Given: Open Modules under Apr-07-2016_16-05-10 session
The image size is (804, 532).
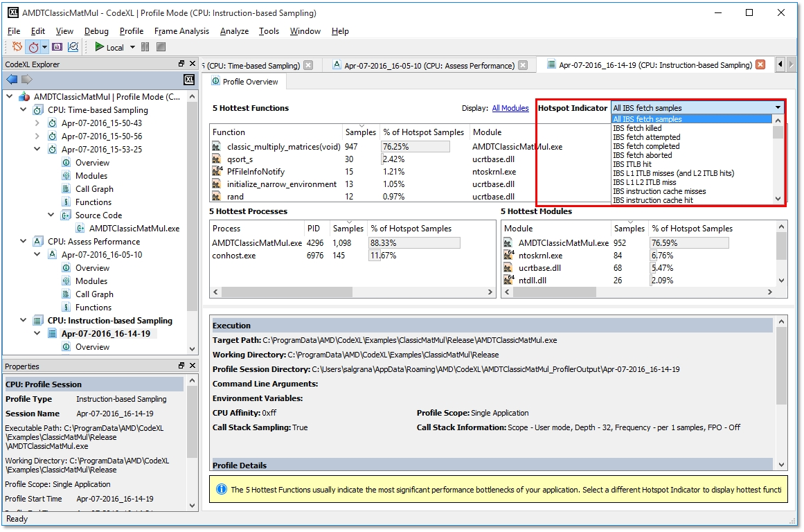Looking at the screenshot, I should (x=91, y=281).
